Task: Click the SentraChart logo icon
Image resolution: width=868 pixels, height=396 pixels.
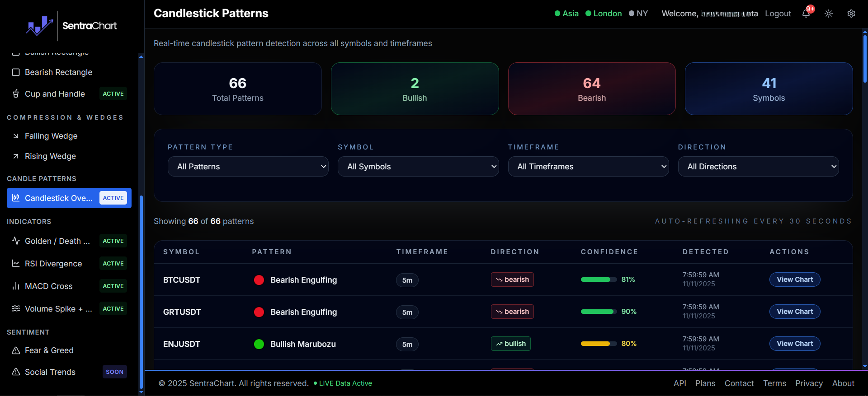Action: click(x=40, y=26)
